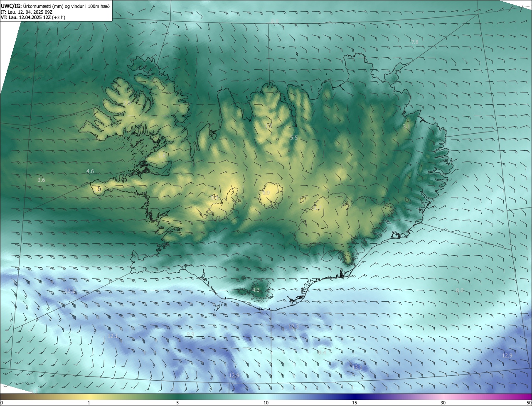532x406 pixels.
Task: Click the 12.2 value on the map
Action: (71, 291)
